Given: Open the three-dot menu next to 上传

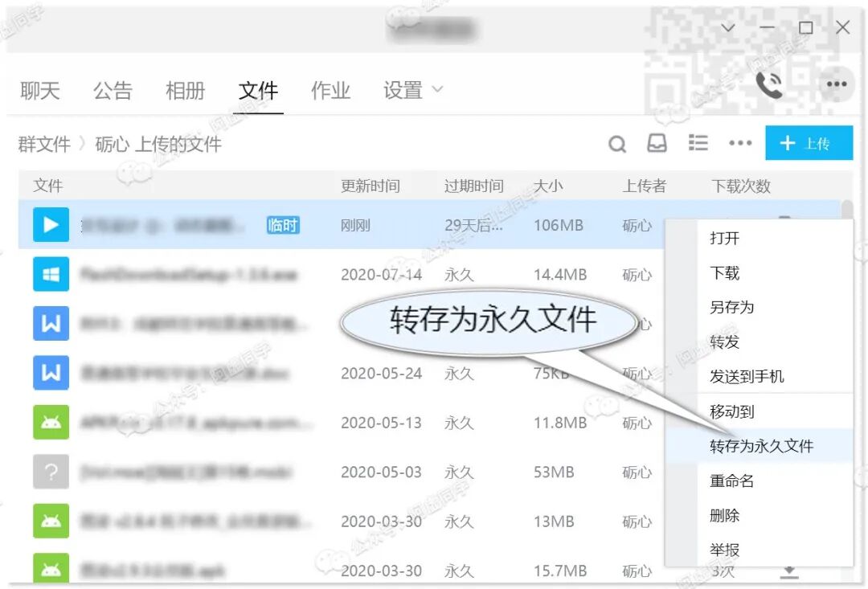Looking at the screenshot, I should [741, 143].
